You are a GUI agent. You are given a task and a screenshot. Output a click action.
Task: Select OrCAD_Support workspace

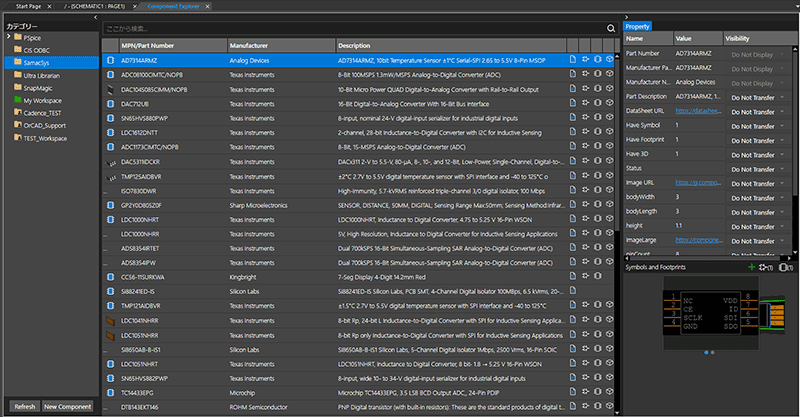(x=44, y=126)
